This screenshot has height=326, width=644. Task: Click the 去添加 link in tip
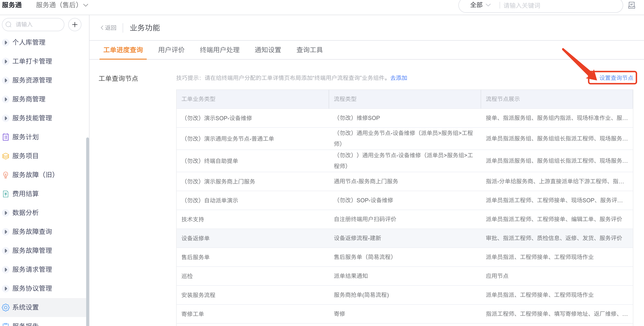[398, 78]
